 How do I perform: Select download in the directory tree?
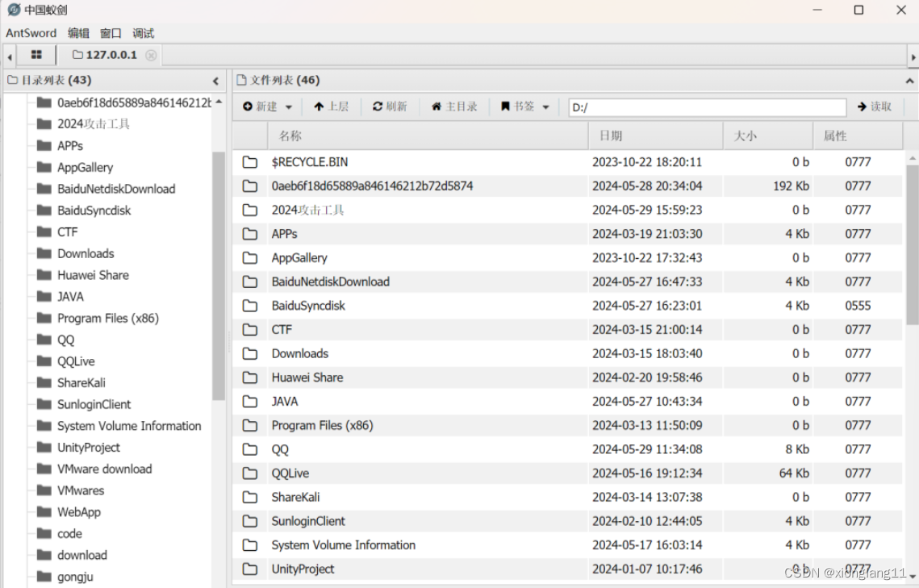pos(82,555)
